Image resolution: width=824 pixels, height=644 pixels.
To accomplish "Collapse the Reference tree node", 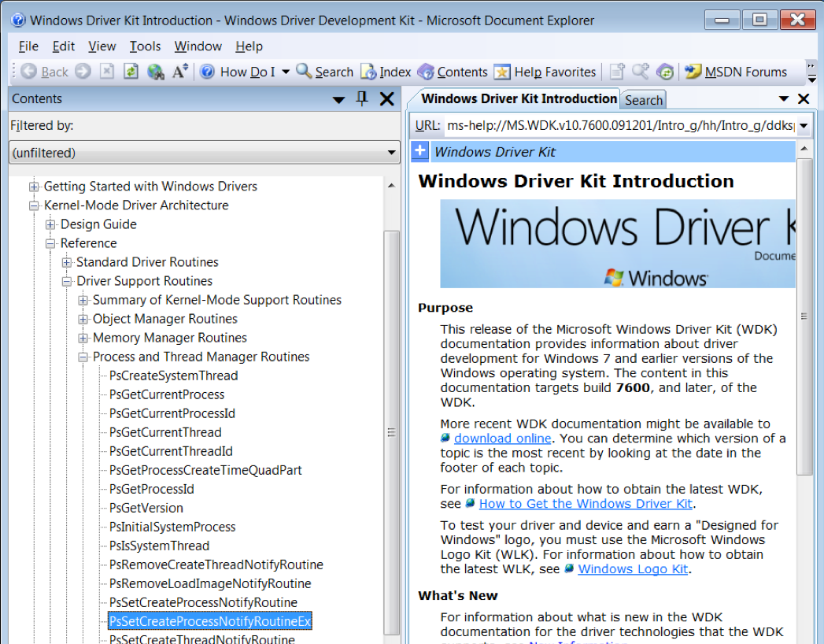I will pyautogui.click(x=50, y=243).
